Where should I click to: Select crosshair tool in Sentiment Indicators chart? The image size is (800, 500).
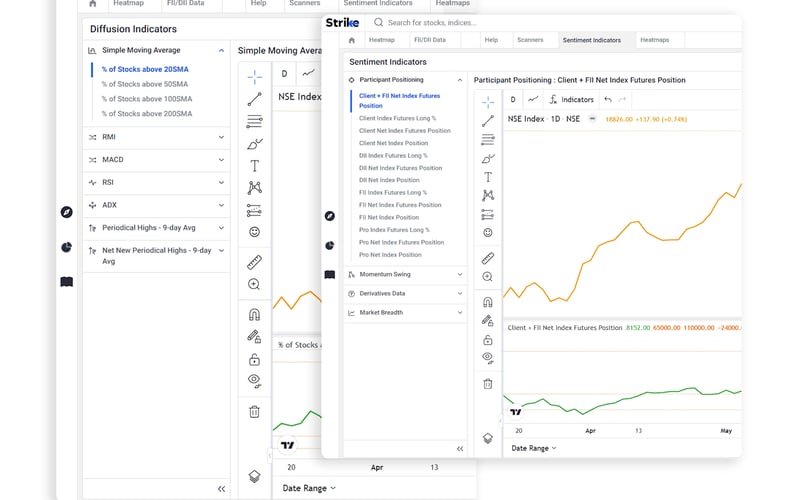pos(488,102)
